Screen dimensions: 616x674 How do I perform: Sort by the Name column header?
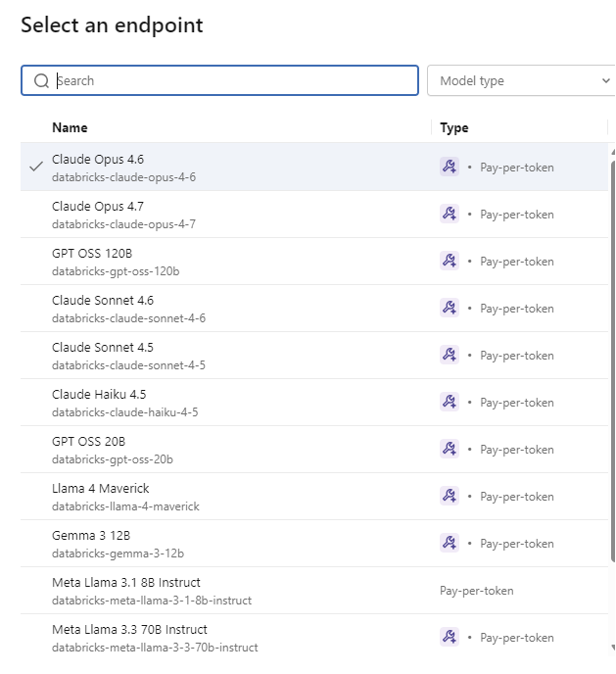tap(70, 127)
